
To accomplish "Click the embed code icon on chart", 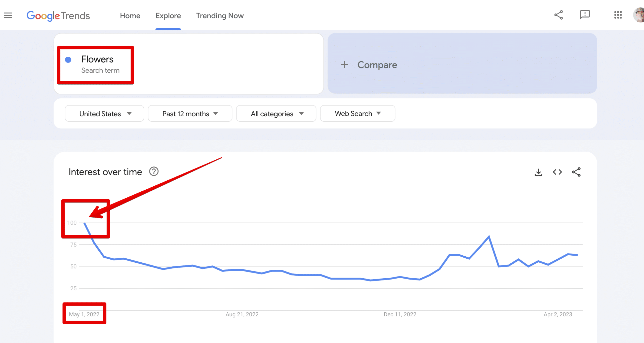I will tap(557, 172).
